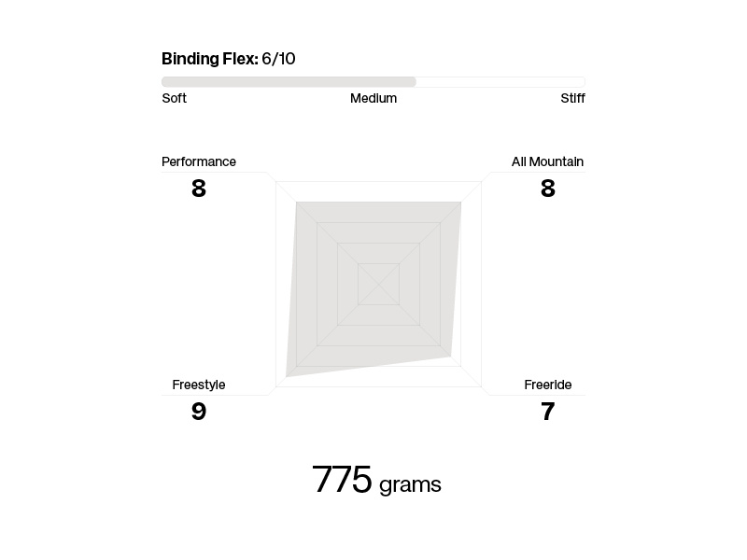The height and width of the screenshot is (560, 747).
Task: Click the Freeride category label
Action: [x=548, y=385]
